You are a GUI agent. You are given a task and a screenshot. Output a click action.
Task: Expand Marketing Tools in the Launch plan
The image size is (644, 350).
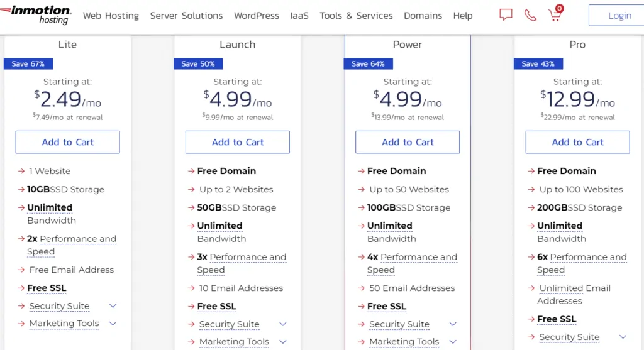[x=282, y=341]
